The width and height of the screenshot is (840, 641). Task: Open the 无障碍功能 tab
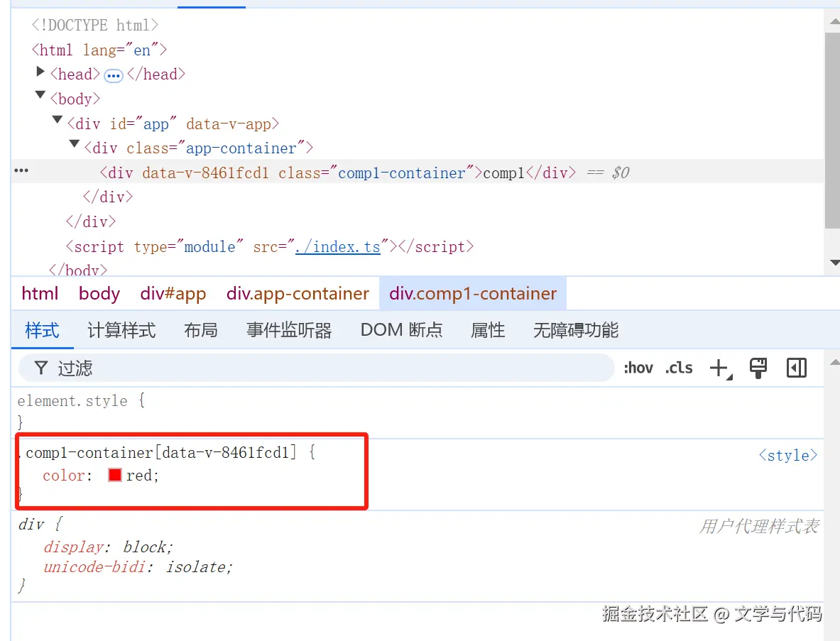576,330
